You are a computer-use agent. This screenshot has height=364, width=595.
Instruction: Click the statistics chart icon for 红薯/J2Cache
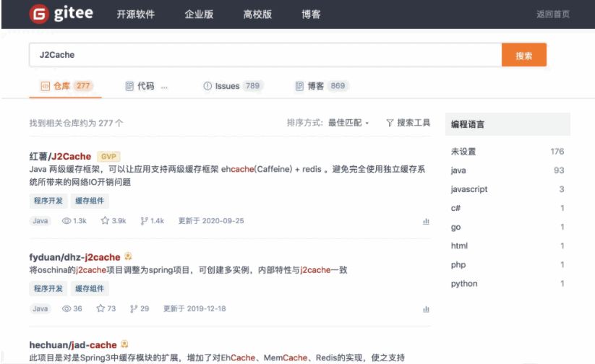coord(426,221)
